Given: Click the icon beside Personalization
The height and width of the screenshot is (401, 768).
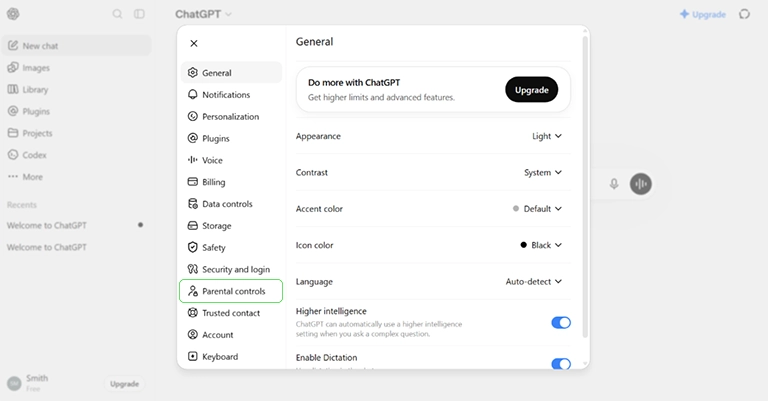Looking at the screenshot, I should coord(192,116).
